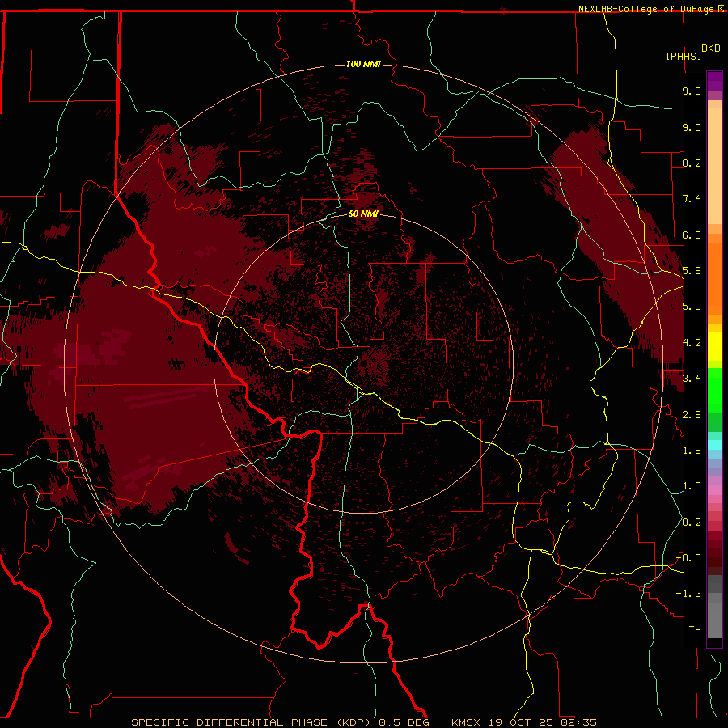Pick the bright green segment of the color bar
This screenshot has width=728, height=728.
[x=714, y=390]
